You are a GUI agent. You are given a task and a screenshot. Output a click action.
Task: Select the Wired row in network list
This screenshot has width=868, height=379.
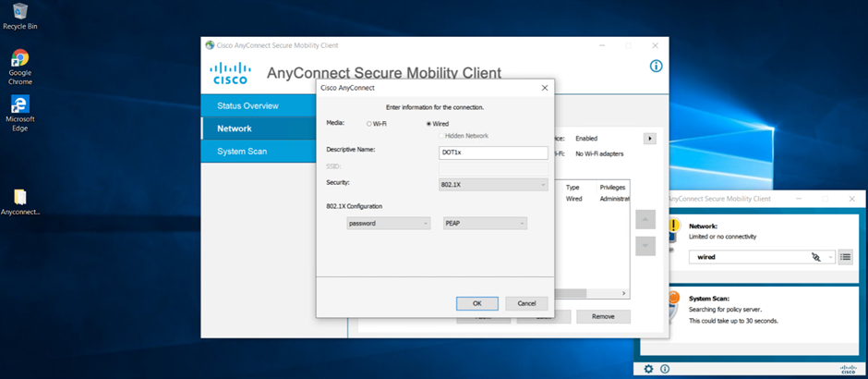point(592,199)
